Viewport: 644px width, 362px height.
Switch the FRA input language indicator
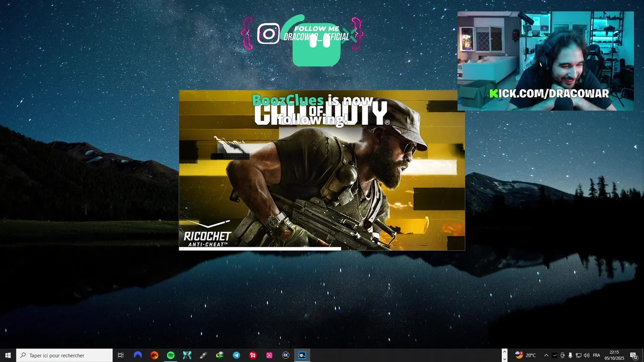click(x=597, y=355)
